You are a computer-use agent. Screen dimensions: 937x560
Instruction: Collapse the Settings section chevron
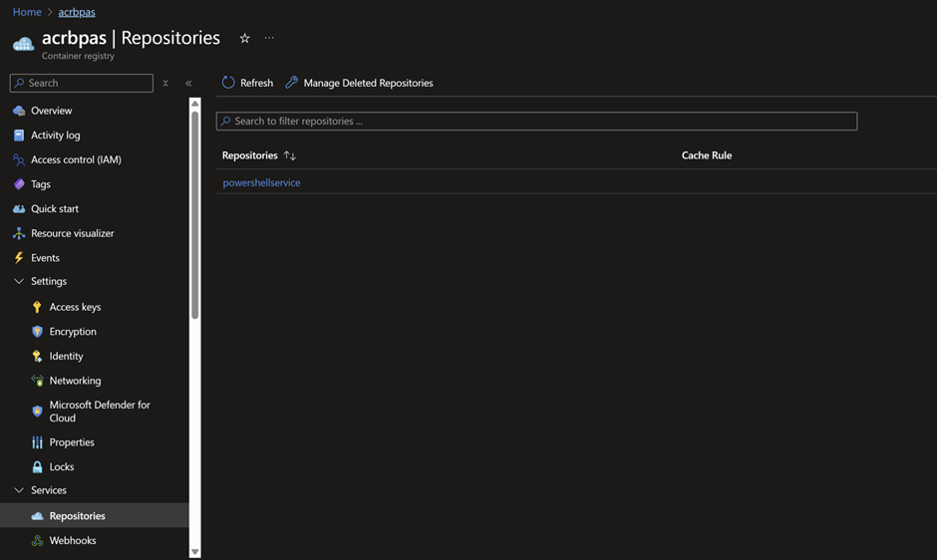(x=19, y=282)
